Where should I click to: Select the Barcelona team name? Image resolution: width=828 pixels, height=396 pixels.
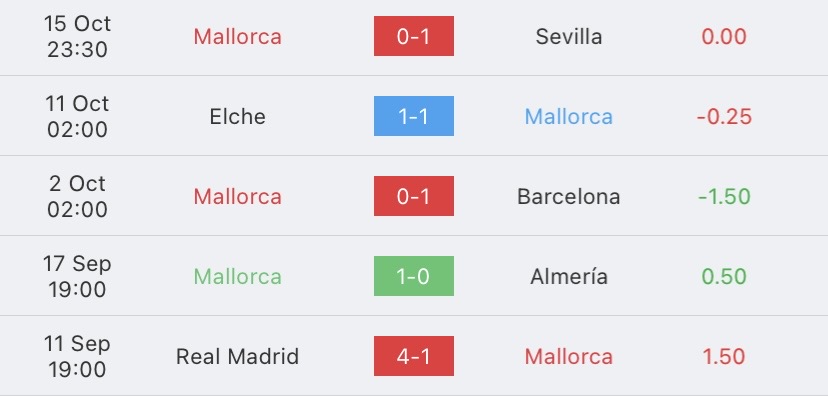click(569, 196)
